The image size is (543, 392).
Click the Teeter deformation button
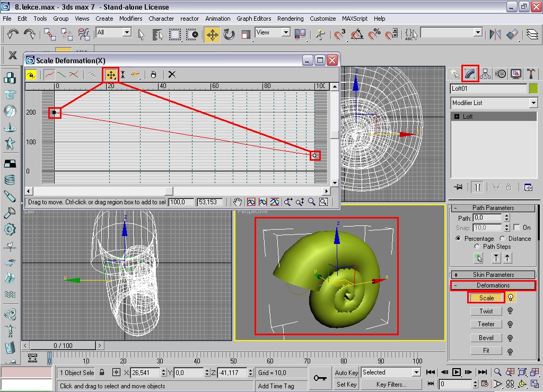click(486, 324)
